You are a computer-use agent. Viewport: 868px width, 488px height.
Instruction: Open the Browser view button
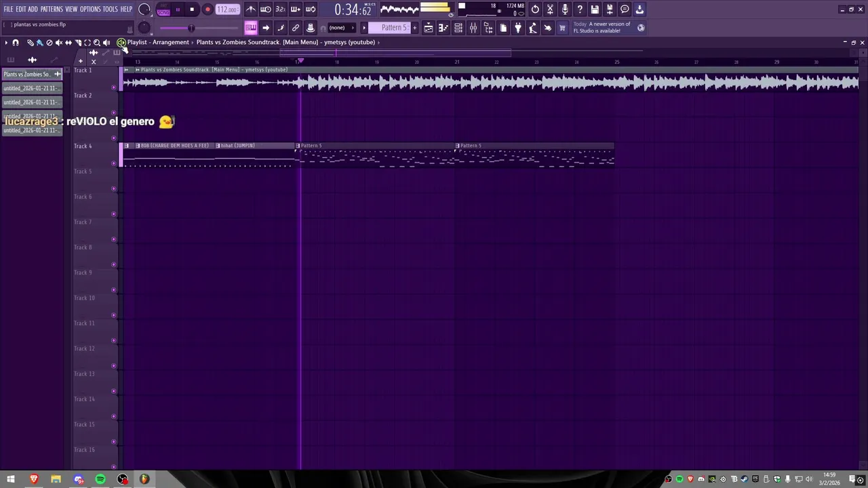488,28
